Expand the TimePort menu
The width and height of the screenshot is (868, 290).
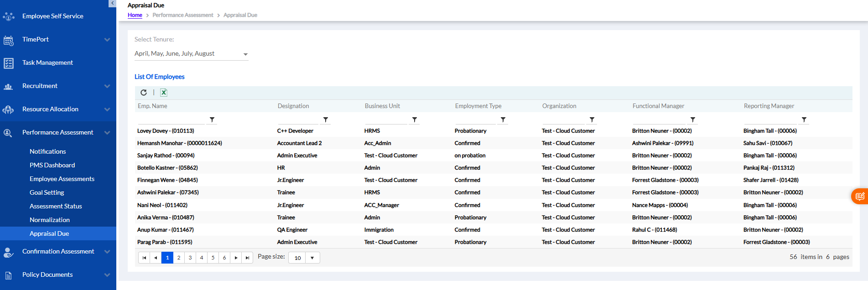coord(107,40)
